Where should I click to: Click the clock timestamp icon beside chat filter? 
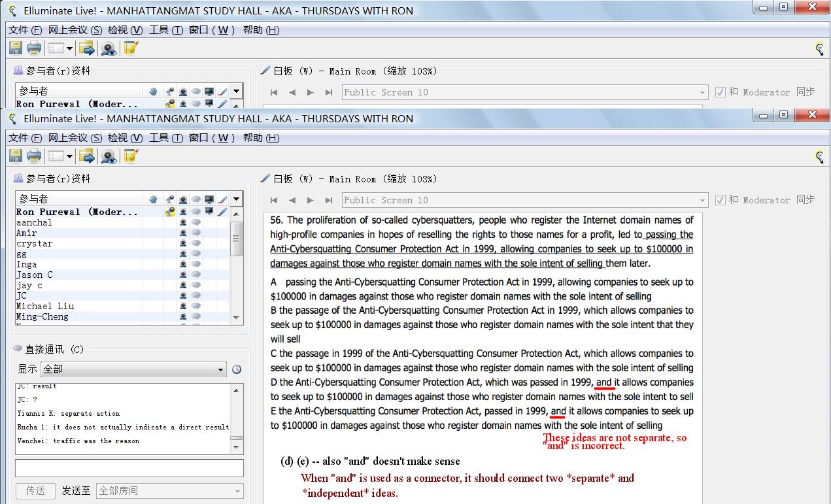point(237,369)
